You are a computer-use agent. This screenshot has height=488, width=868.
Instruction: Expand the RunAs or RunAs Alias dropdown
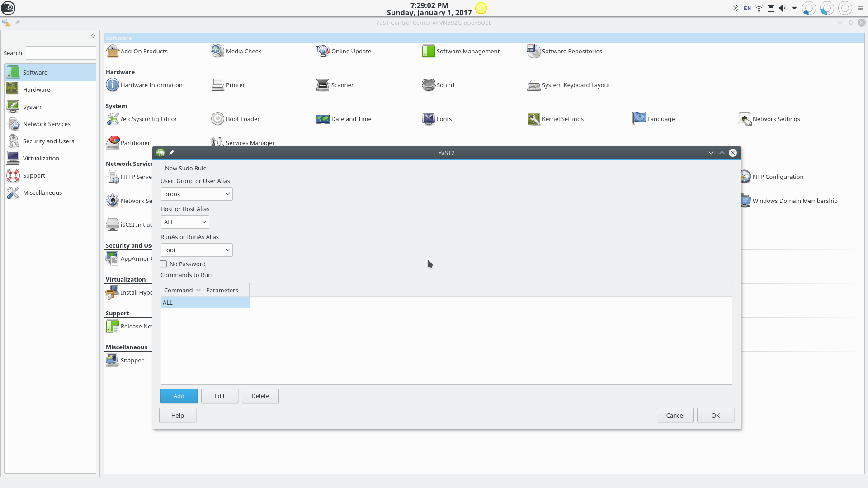pyautogui.click(x=197, y=250)
